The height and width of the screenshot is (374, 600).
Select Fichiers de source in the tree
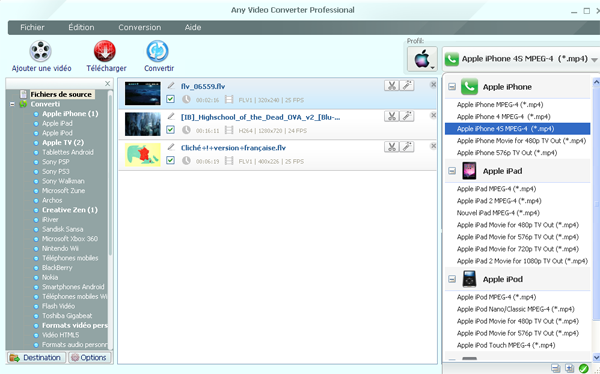coord(61,95)
